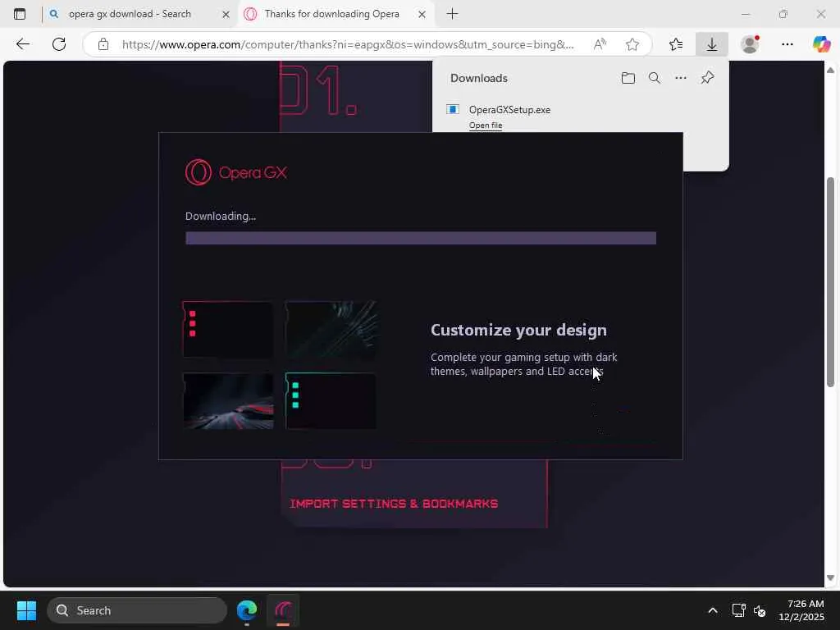Image resolution: width=840 pixels, height=630 pixels.
Task: Close the opera gx download search tab
Action: click(226, 15)
